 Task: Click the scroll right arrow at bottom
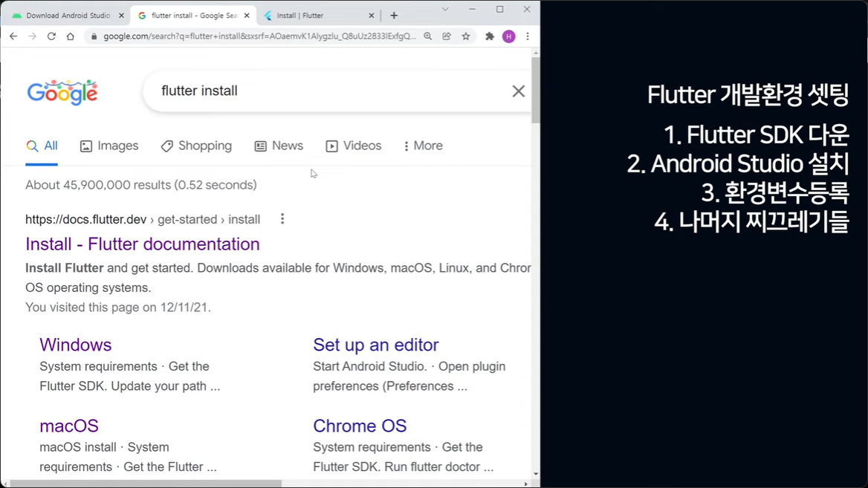(x=526, y=484)
